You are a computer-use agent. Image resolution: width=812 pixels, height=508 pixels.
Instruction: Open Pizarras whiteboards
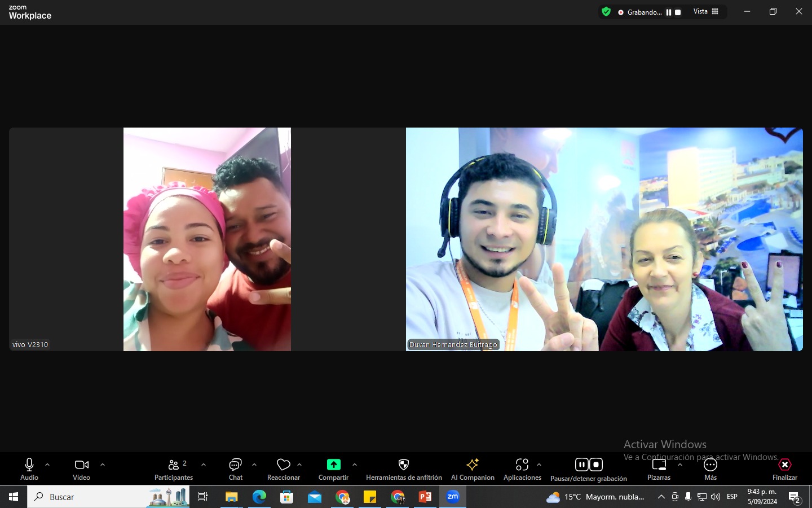[659, 468]
